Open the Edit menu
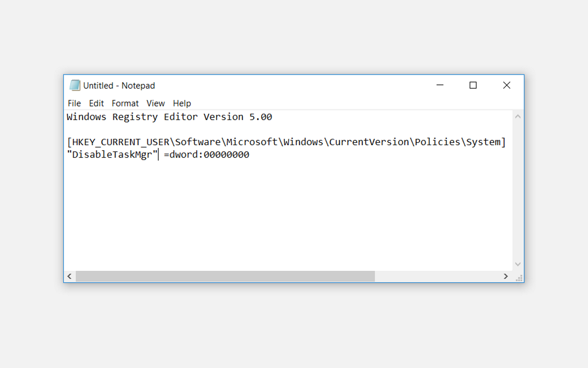 tap(96, 103)
